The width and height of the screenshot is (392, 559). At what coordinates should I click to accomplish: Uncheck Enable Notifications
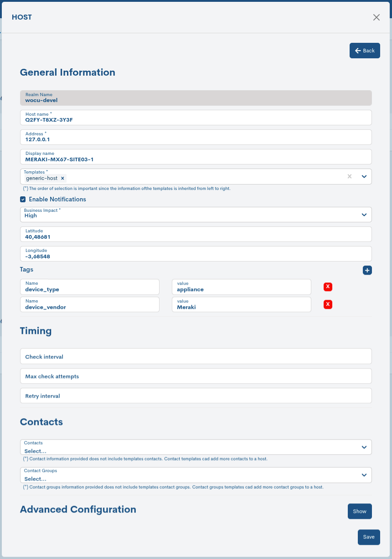pos(23,199)
